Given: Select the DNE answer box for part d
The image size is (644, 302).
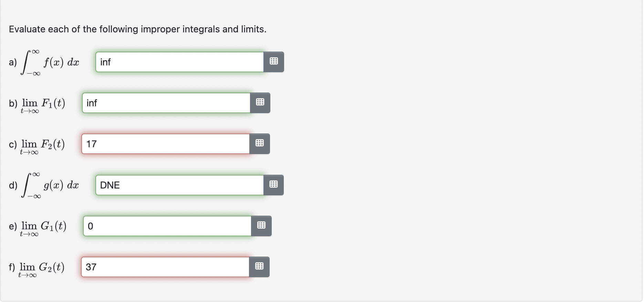Looking at the screenshot, I should click(179, 185).
